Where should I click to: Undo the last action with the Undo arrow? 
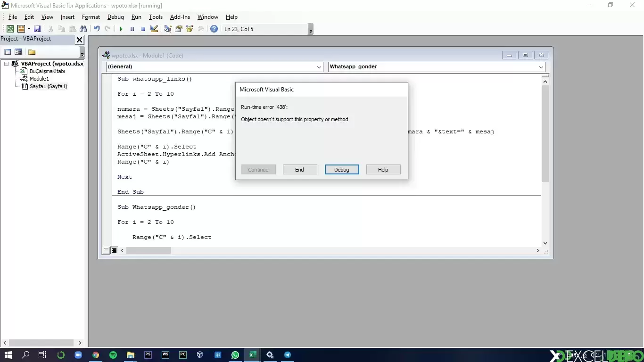97,29
